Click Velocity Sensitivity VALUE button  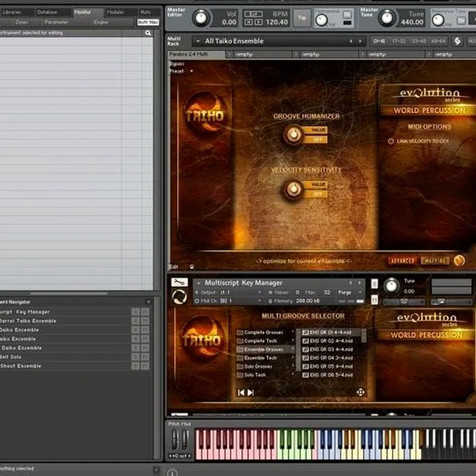point(316,184)
